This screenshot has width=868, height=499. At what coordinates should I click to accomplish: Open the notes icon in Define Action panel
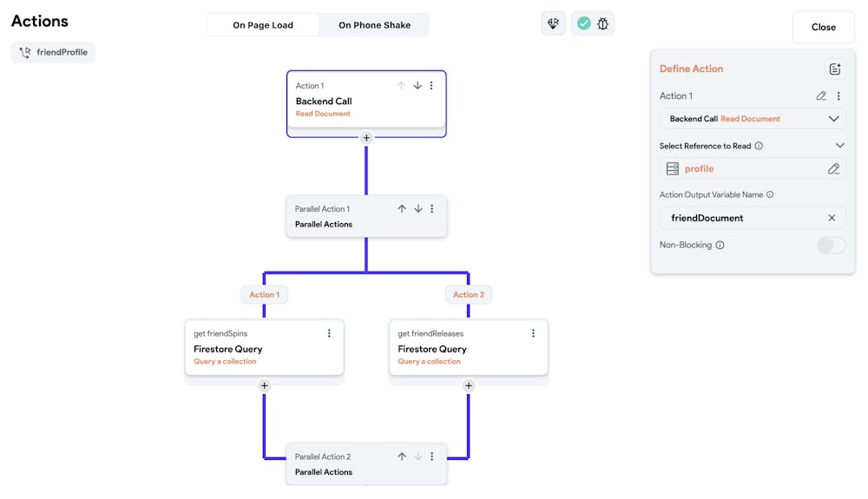coord(834,69)
